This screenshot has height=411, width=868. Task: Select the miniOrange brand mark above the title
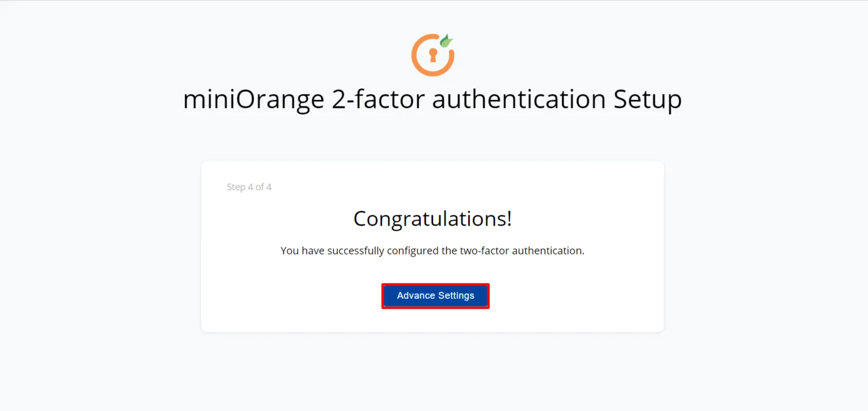click(x=432, y=54)
